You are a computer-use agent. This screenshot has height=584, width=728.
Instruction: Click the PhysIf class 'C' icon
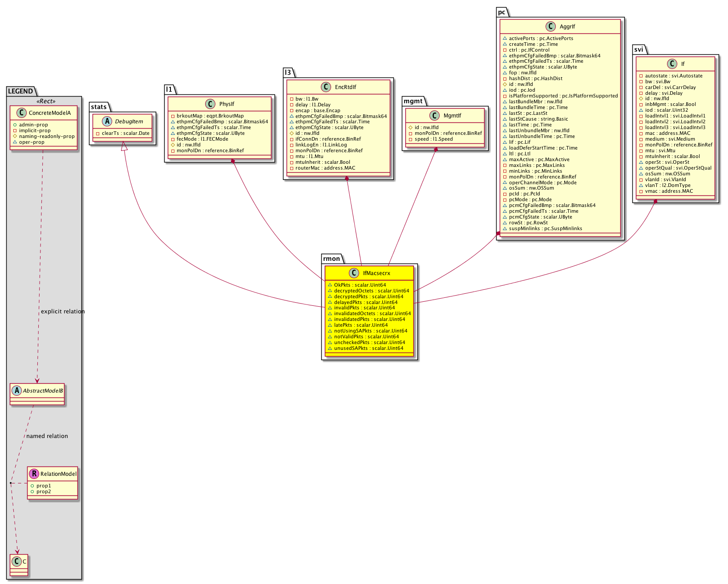pyautogui.click(x=210, y=104)
